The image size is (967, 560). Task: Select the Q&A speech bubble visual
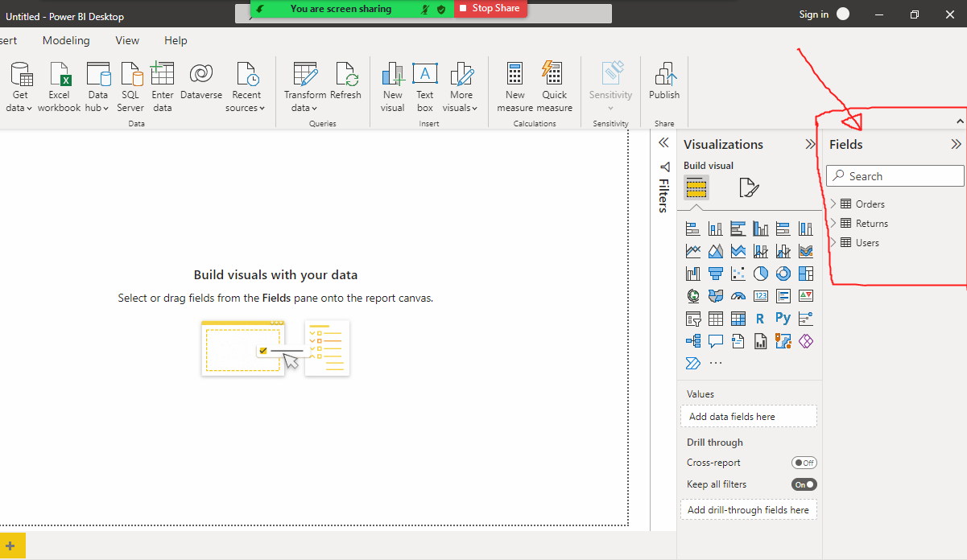tap(715, 341)
